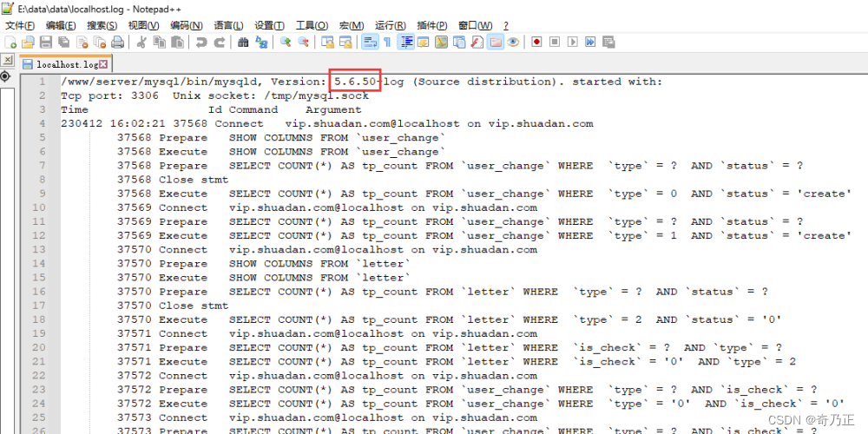Viewport: 868px width, 434px height.
Task: Open the 工具(O) menu
Action: (312, 25)
